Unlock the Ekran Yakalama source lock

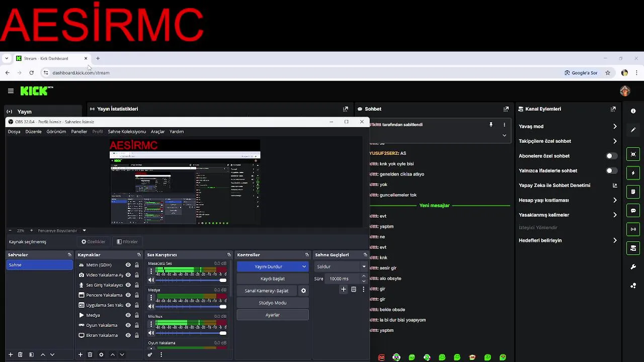tap(136, 335)
